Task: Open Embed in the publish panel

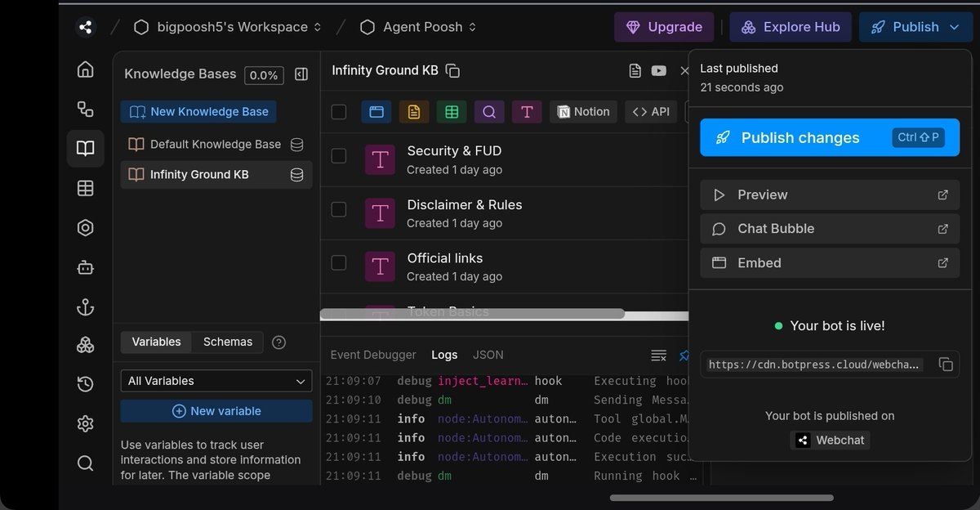Action: (830, 263)
